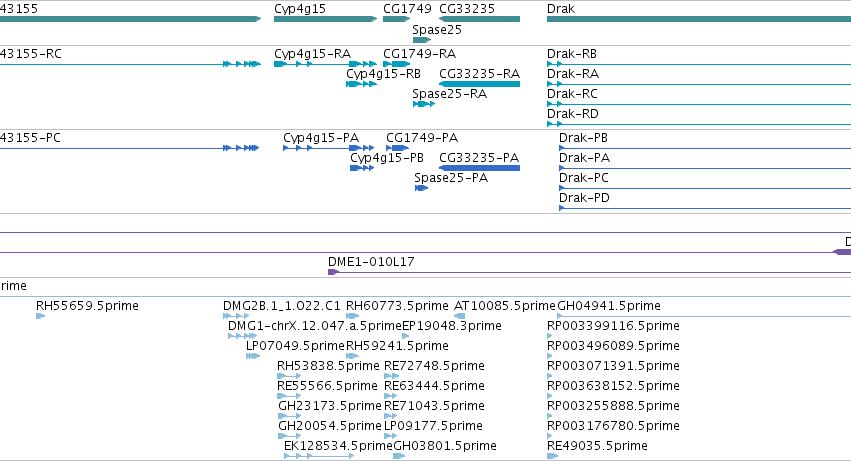Select the RP003399116.5prime label

[613, 326]
